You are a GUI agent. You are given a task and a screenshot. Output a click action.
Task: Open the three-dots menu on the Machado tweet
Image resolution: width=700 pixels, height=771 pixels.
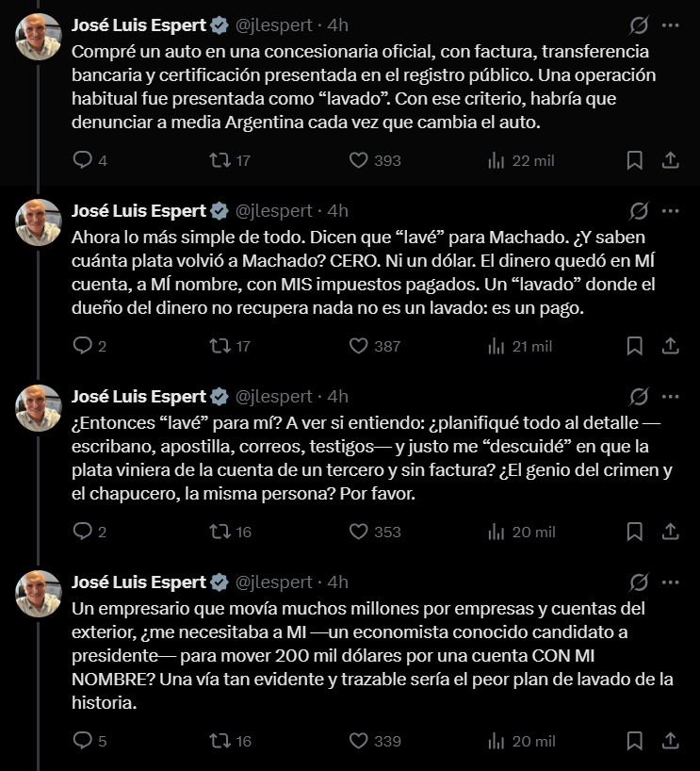(x=670, y=211)
